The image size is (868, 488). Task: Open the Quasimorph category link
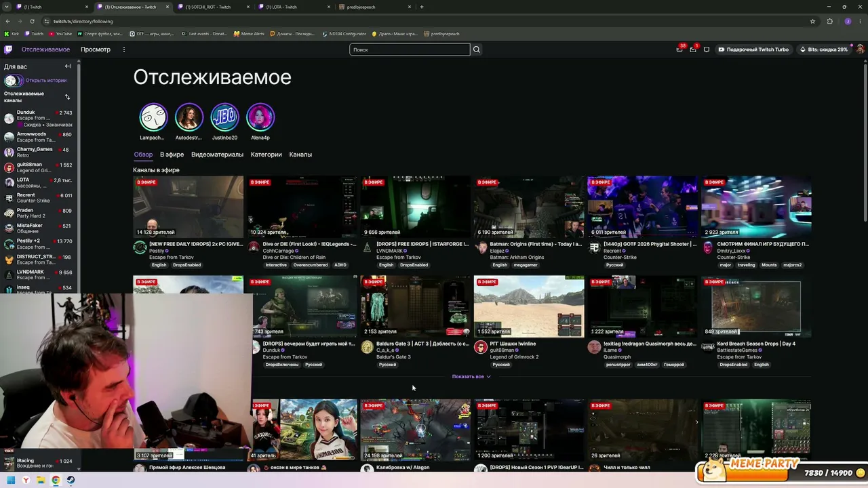(617, 357)
